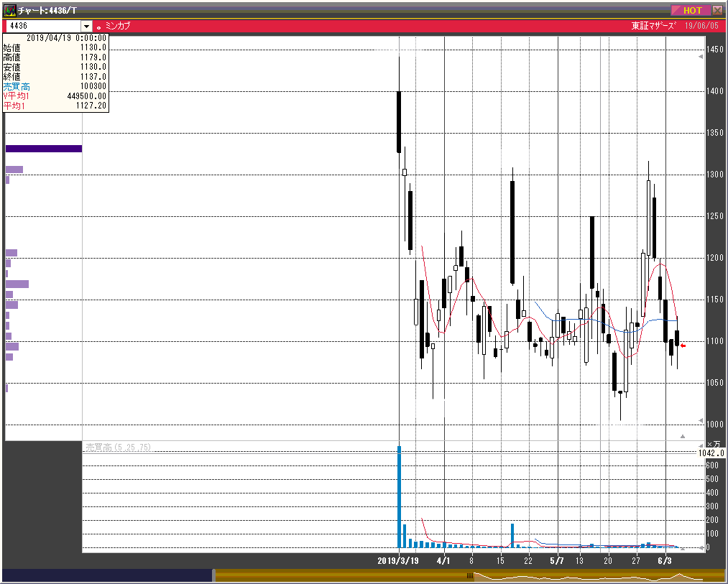The height and width of the screenshot is (584, 728).
Task: Click the blue 売買高 label in info box
Action: [x=17, y=86]
